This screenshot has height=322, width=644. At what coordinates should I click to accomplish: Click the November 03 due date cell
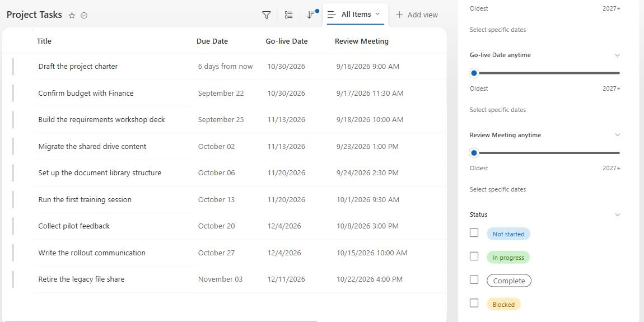[x=220, y=279]
